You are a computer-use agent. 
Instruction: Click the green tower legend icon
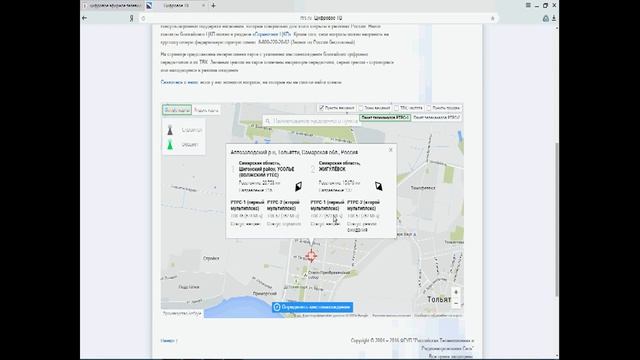point(170,144)
